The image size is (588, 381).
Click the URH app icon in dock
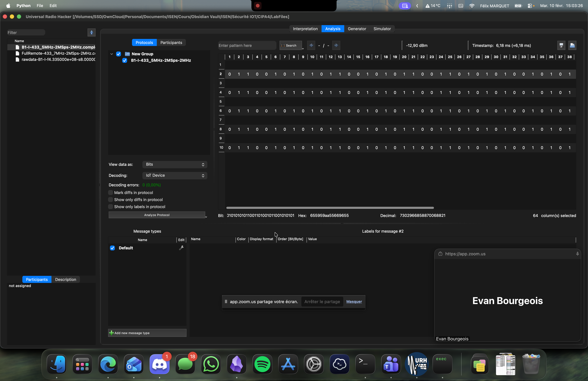pos(417,364)
